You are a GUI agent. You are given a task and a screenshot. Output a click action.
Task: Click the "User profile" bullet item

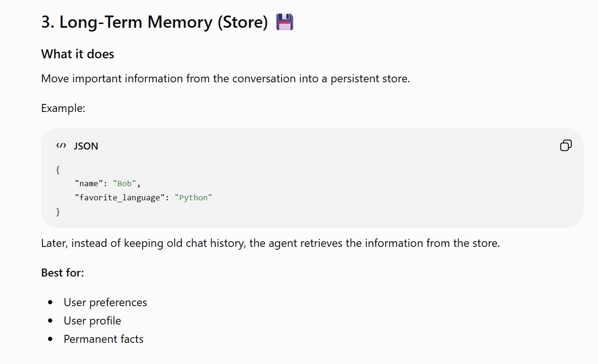(x=93, y=321)
